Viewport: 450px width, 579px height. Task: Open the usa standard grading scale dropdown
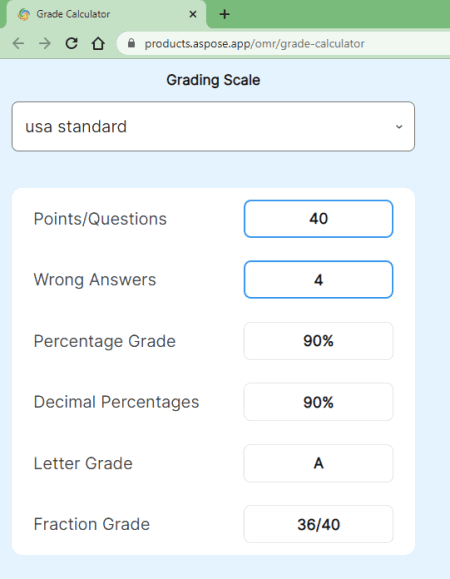pos(213,126)
